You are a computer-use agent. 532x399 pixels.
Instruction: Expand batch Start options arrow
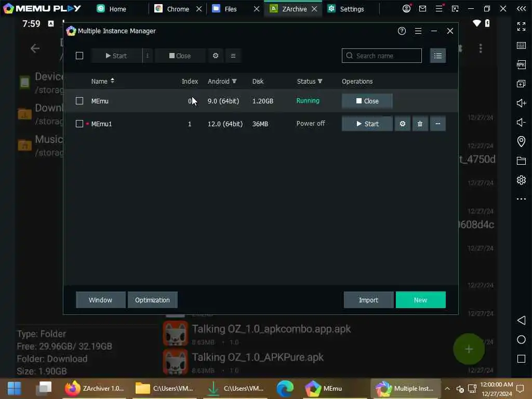click(x=147, y=56)
